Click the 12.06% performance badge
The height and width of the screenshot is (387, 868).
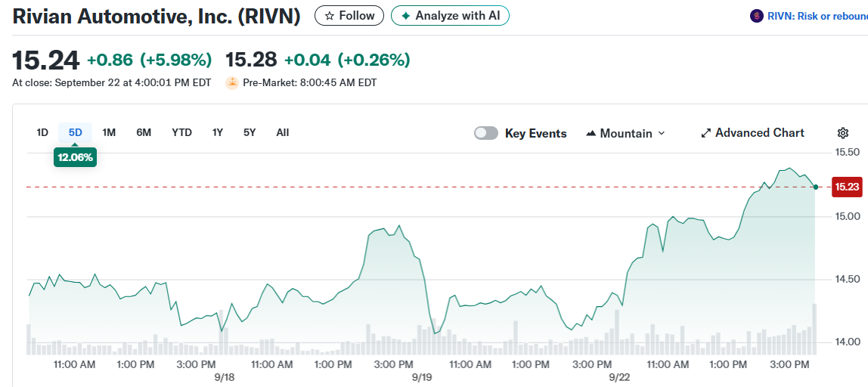click(x=76, y=157)
